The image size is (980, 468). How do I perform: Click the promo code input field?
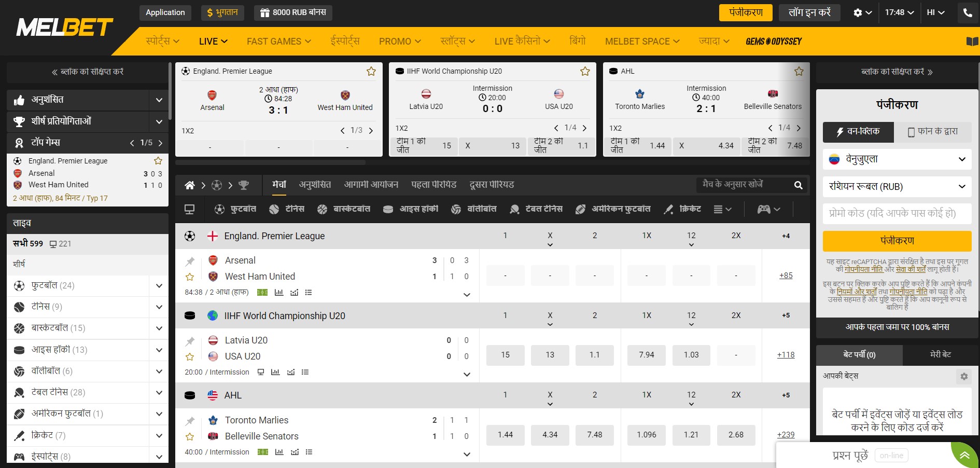(897, 213)
